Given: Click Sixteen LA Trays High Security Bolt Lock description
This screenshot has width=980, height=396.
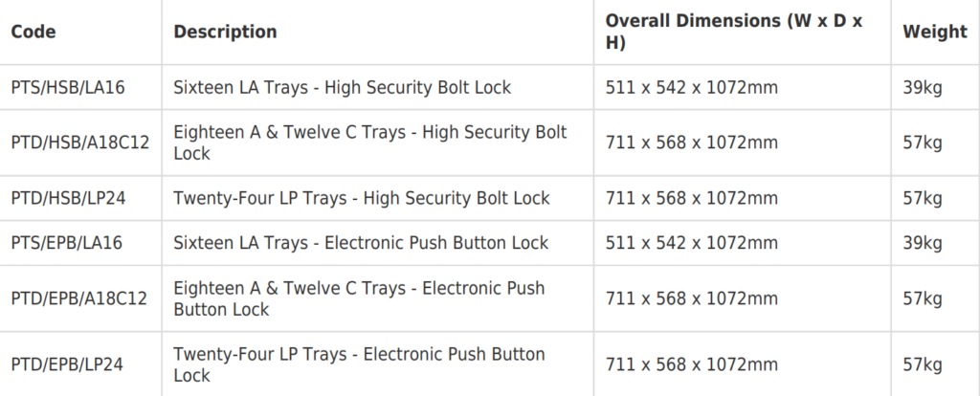Looking at the screenshot, I should tap(342, 88).
